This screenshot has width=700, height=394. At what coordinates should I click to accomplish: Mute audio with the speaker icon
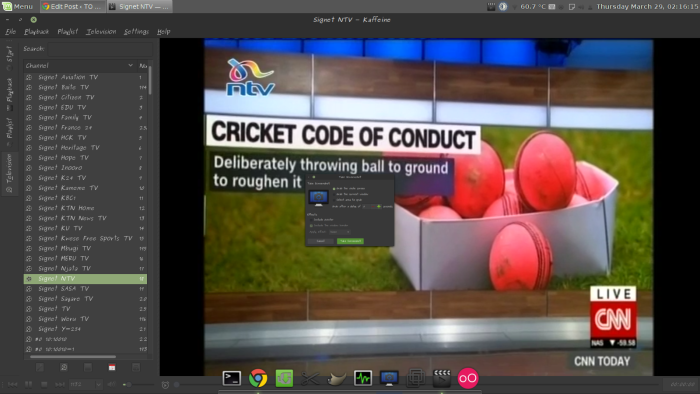tap(112, 384)
